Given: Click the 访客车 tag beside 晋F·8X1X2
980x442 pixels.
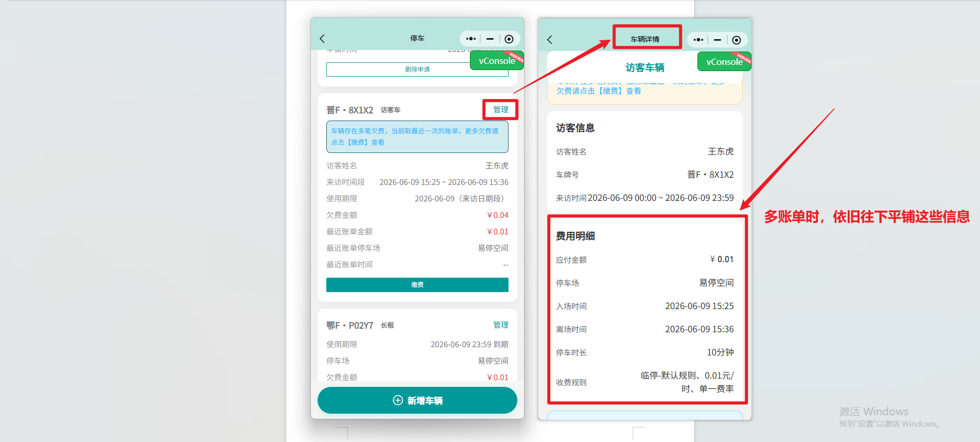Looking at the screenshot, I should pyautogui.click(x=391, y=110).
